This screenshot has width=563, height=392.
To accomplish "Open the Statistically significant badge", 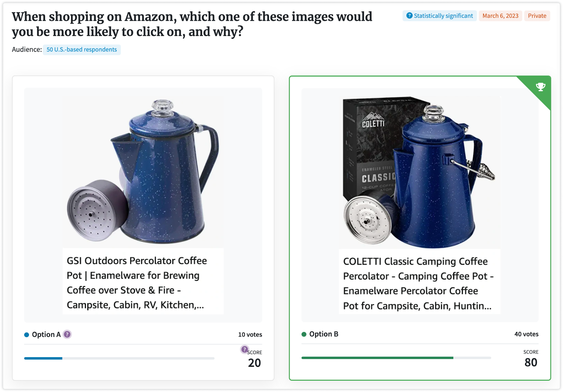I will tap(439, 16).
